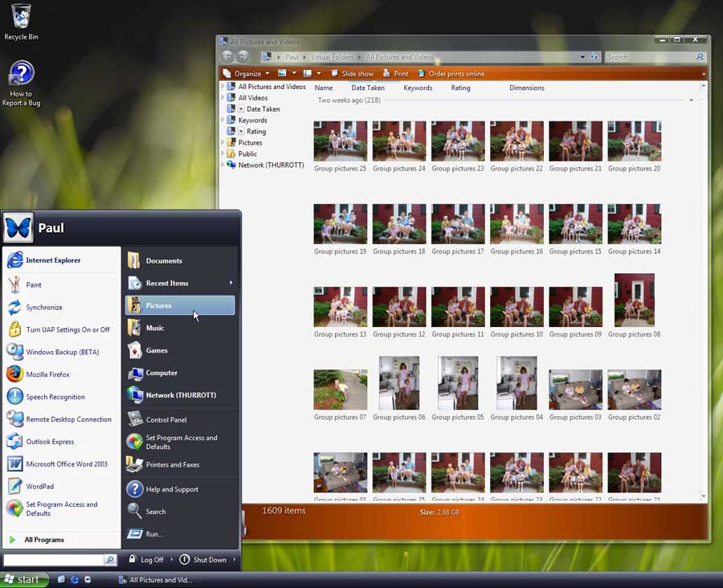Click the Shut Down button
Image resolution: width=723 pixels, height=588 pixels.
[x=203, y=560]
